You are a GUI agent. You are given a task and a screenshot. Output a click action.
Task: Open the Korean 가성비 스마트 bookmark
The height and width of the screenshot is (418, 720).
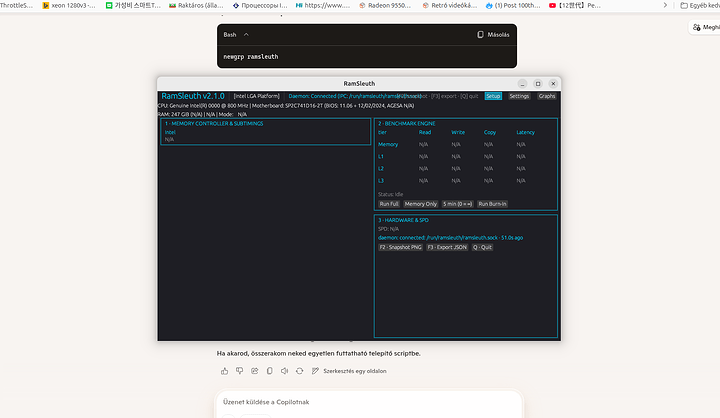133,6
